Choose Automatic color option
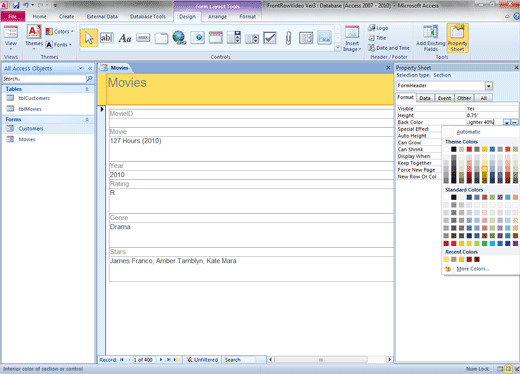 (x=468, y=132)
